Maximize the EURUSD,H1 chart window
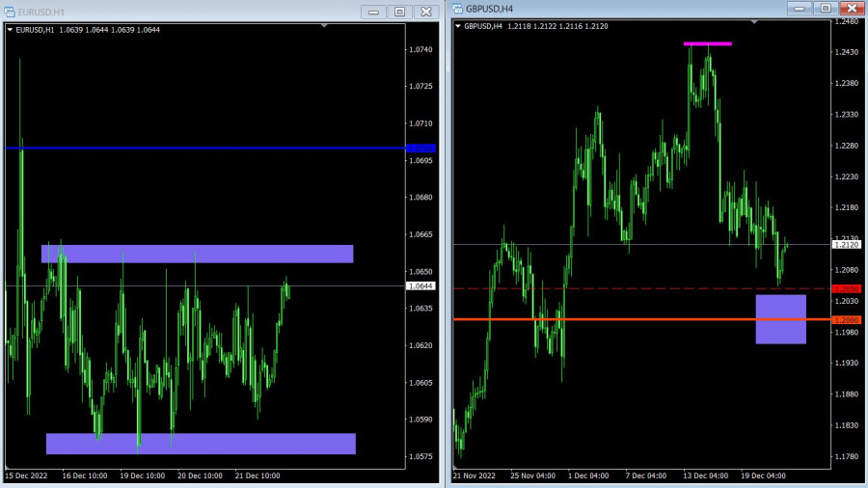The width and height of the screenshot is (868, 488). tap(399, 12)
